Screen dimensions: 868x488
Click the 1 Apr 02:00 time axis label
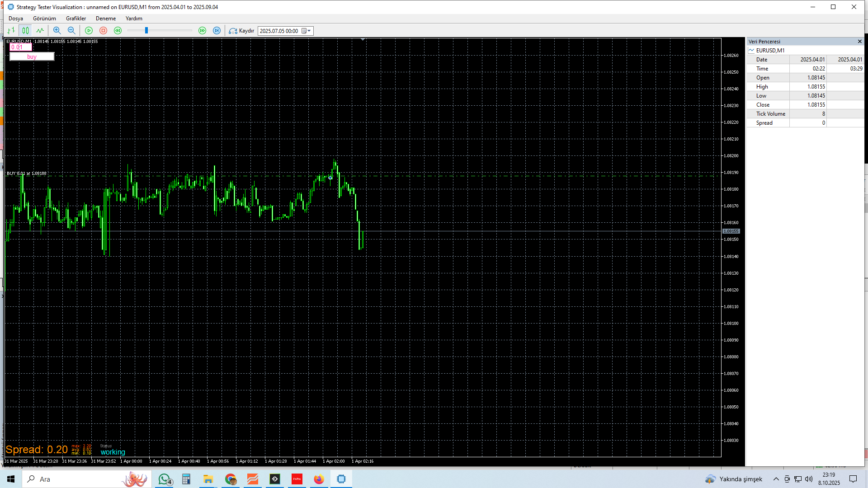334,461
